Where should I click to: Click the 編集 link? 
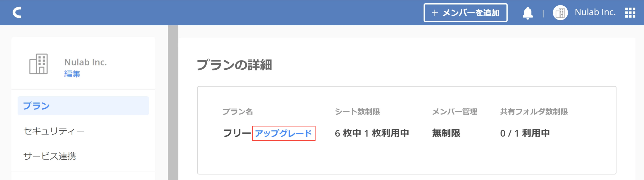coord(72,74)
